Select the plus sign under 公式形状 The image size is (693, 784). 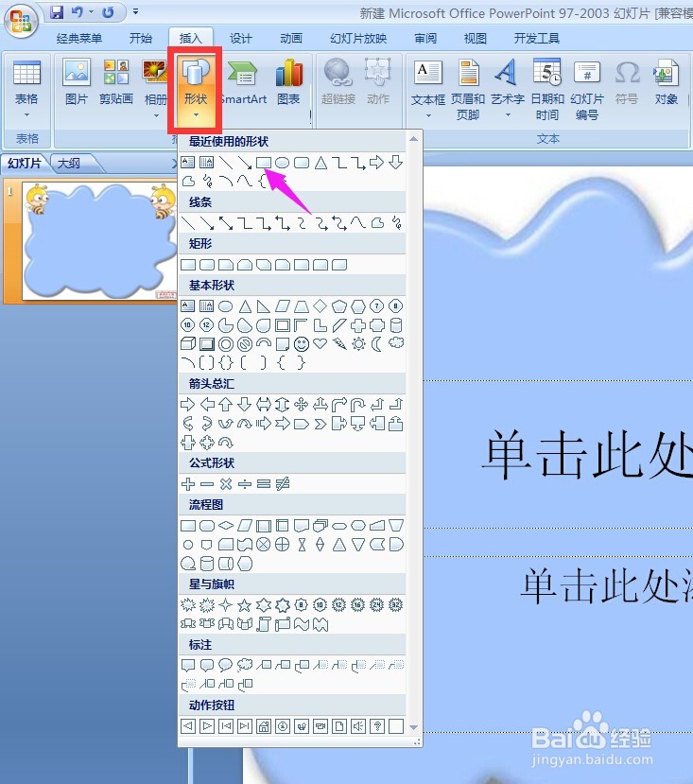click(188, 484)
